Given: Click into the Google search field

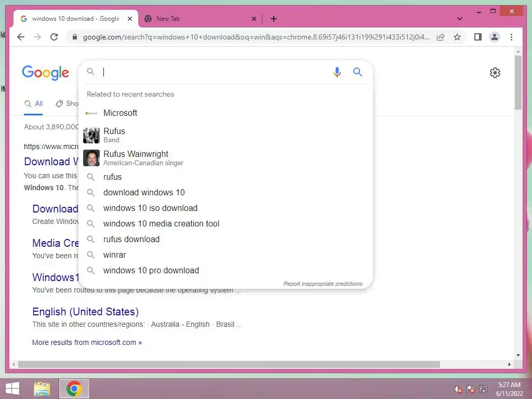Looking at the screenshot, I should coord(216,72).
